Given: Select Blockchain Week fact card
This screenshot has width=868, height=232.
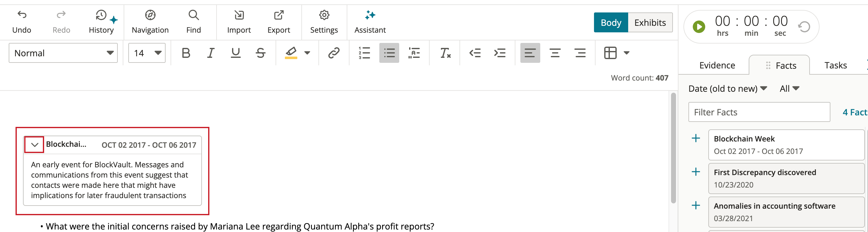Looking at the screenshot, I should point(787,145).
